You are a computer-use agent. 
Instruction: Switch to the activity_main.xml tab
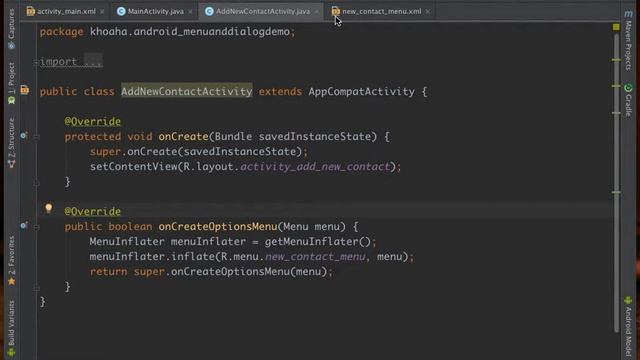[x=61, y=11]
